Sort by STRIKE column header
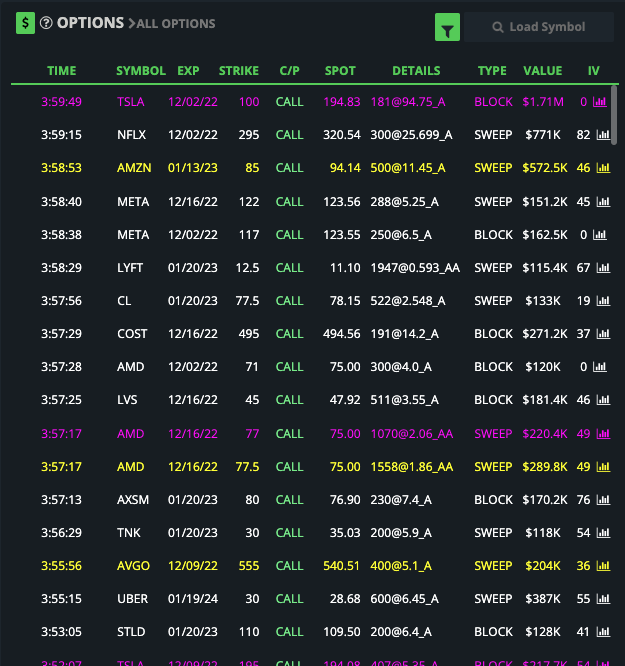 click(239, 71)
